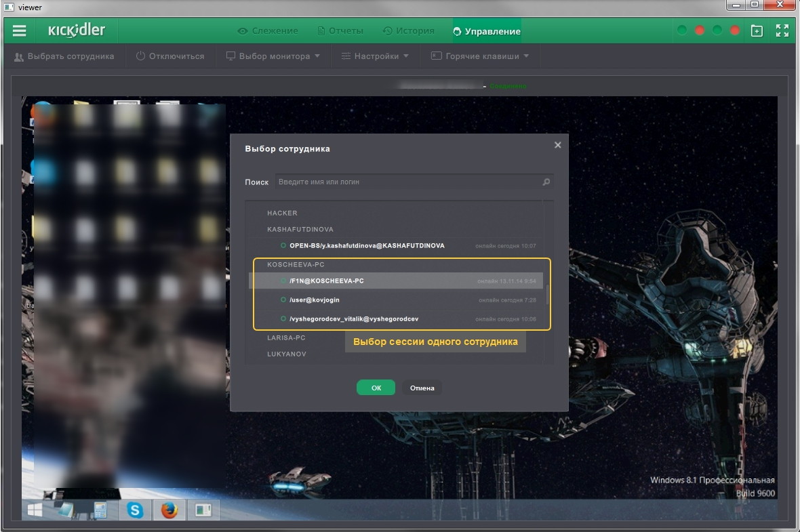This screenshot has height=532, width=800.
Task: Close the Выбор сотрудника dialog with X
Action: [558, 145]
